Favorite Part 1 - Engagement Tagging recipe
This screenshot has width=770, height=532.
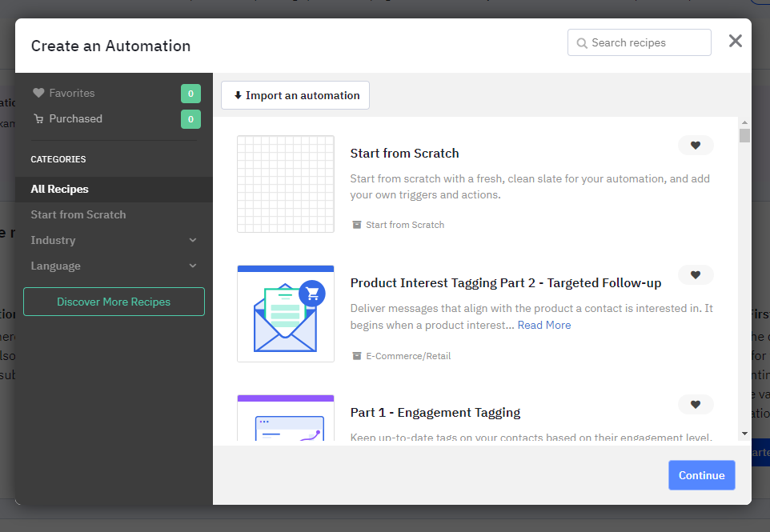(695, 405)
